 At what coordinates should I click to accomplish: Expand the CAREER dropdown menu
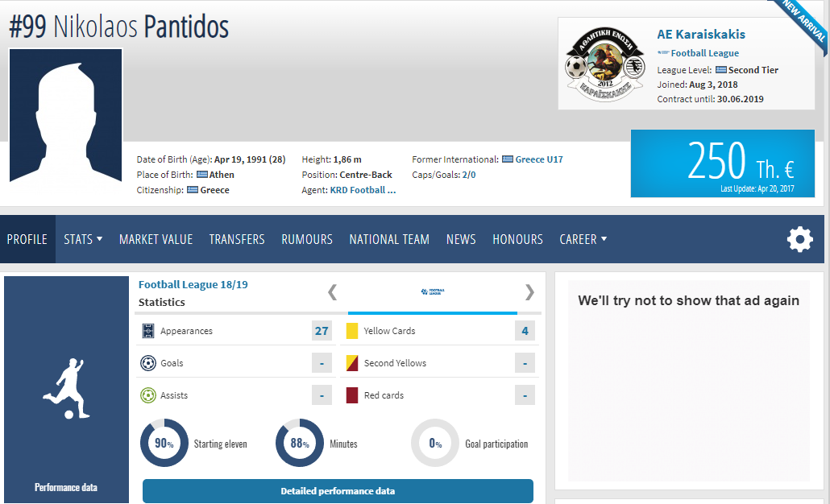(583, 240)
